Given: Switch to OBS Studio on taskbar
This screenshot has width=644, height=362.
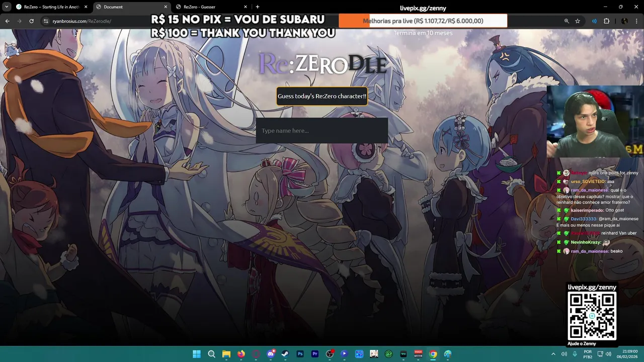Looking at the screenshot, I should (330, 354).
